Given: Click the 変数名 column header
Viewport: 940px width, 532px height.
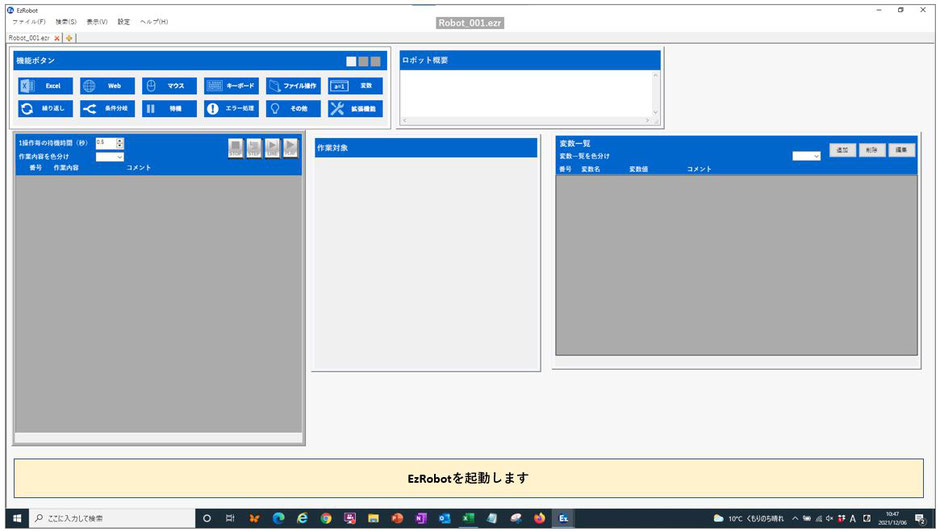Looking at the screenshot, I should pos(590,169).
